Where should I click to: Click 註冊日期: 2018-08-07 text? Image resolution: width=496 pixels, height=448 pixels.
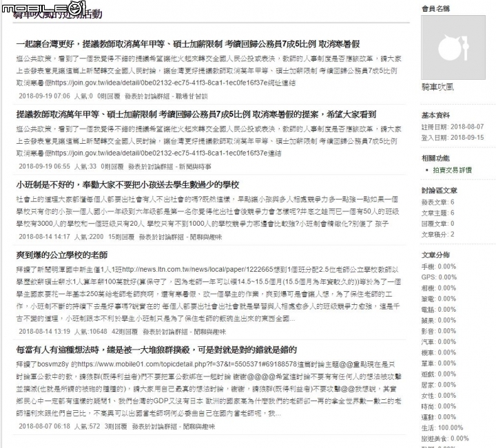coord(453,127)
